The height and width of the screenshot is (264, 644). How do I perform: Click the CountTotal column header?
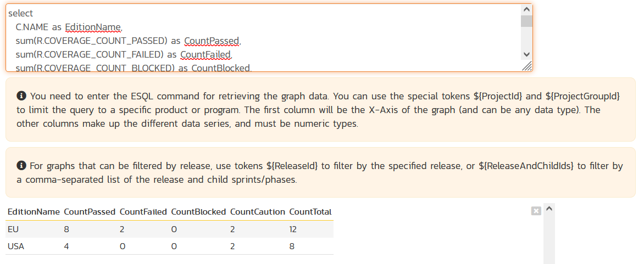(x=310, y=212)
